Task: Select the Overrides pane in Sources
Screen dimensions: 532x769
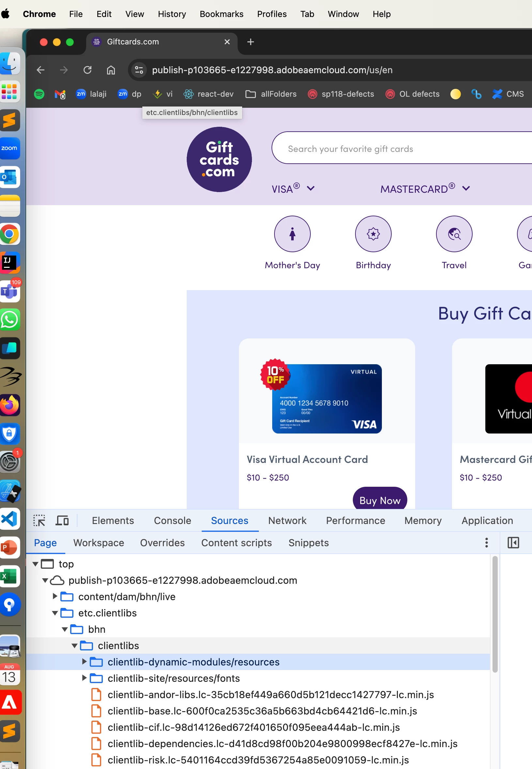Action: 162,543
